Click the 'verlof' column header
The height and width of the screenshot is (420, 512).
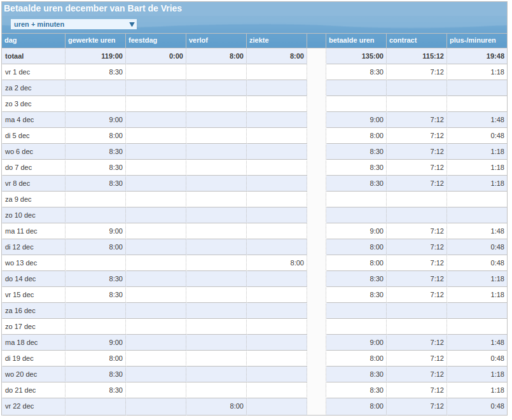[198, 40]
